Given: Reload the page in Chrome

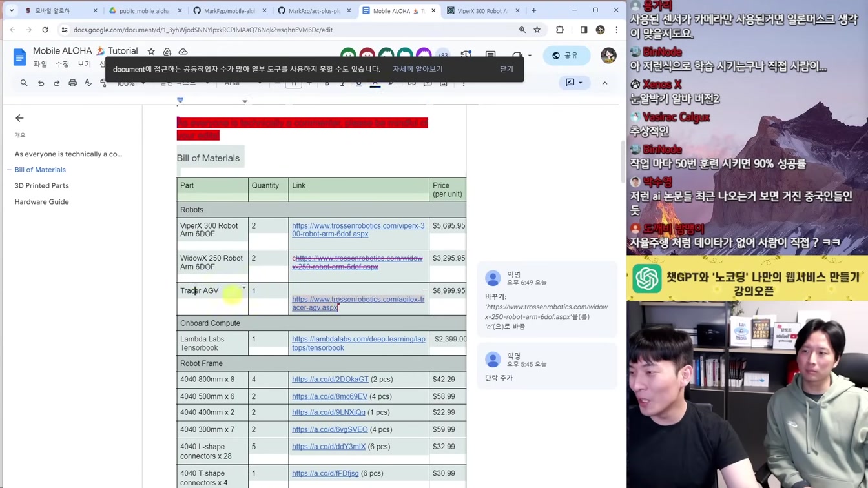Looking at the screenshot, I should click(45, 30).
